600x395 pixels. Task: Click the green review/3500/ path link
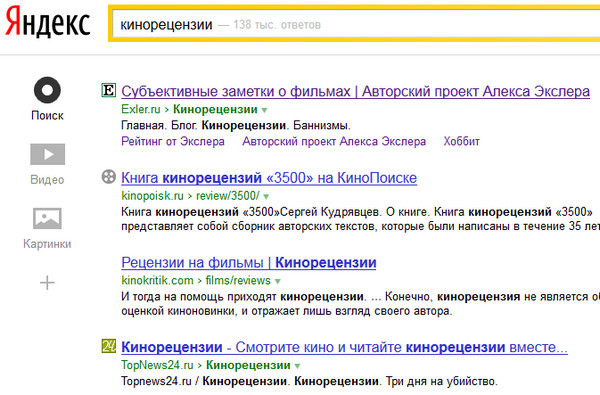click(x=228, y=196)
